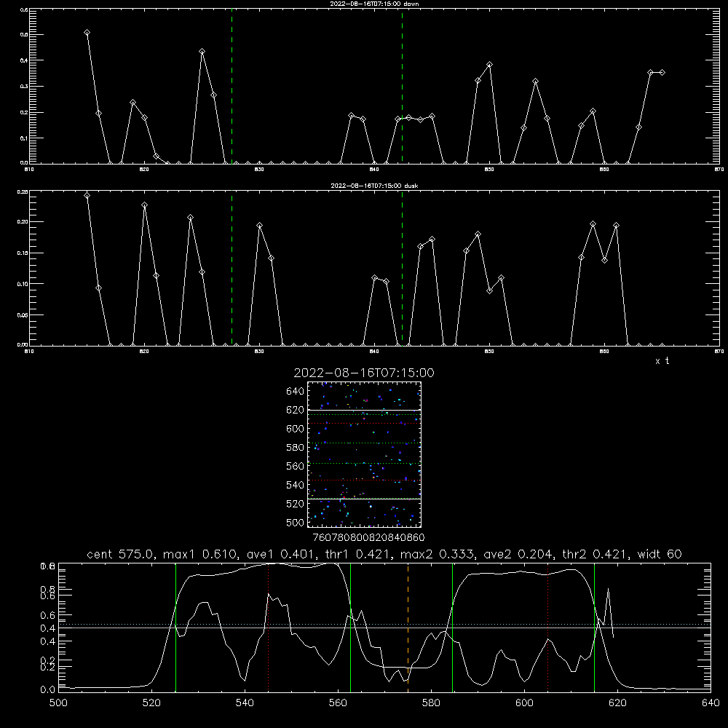The height and width of the screenshot is (728, 728).
Task: Click the diamond peak at 820 in dusk plot
Action: [x=144, y=205]
